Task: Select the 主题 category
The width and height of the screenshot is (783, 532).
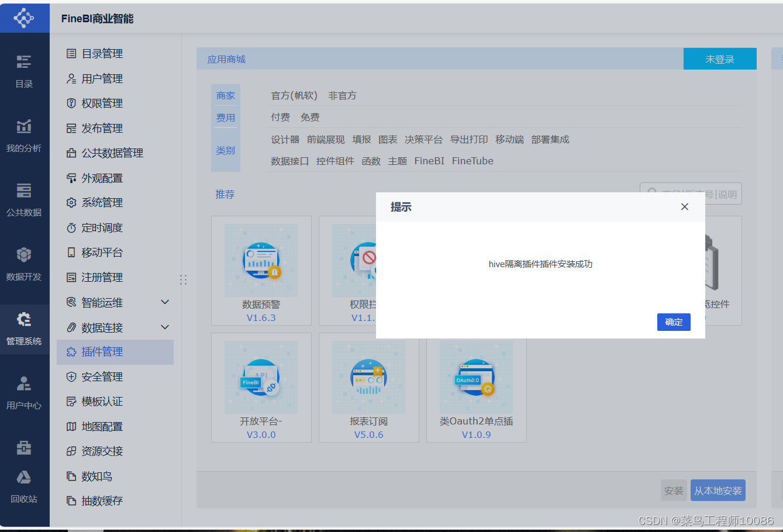Action: pyautogui.click(x=398, y=161)
